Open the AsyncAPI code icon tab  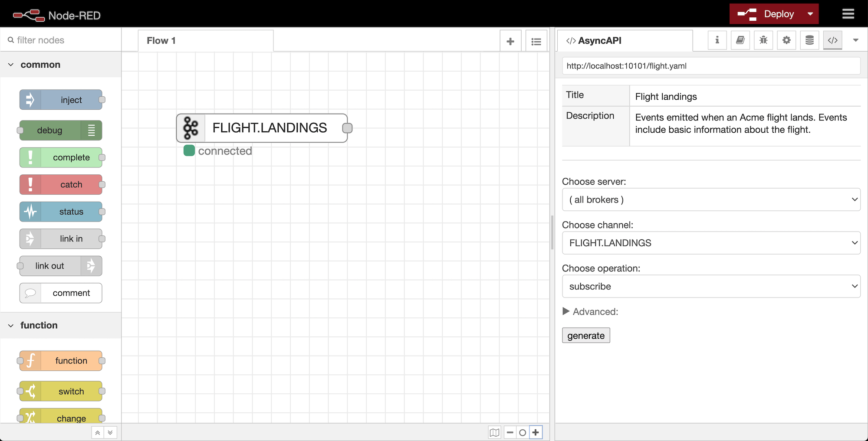coord(832,40)
